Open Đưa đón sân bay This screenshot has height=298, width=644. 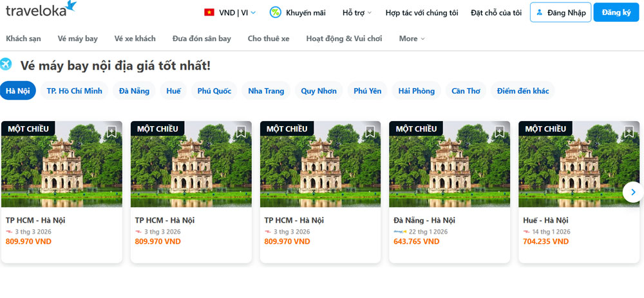[202, 39]
